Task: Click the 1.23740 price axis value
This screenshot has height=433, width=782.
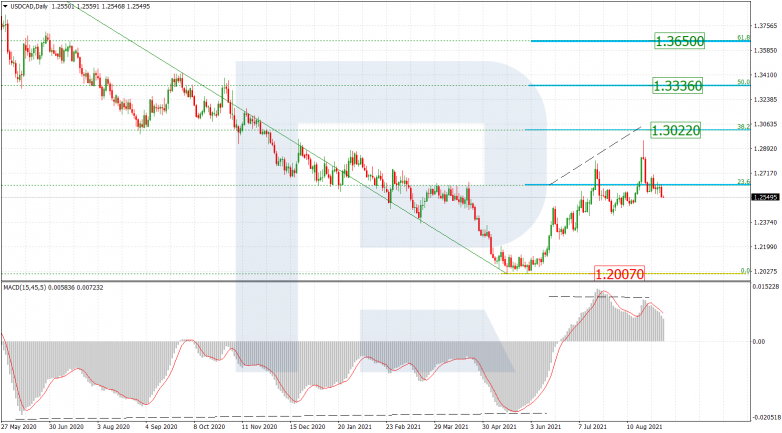Action: (767, 222)
